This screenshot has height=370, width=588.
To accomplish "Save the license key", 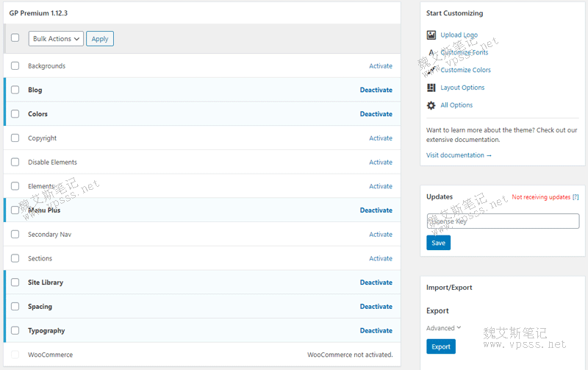I will click(x=438, y=243).
